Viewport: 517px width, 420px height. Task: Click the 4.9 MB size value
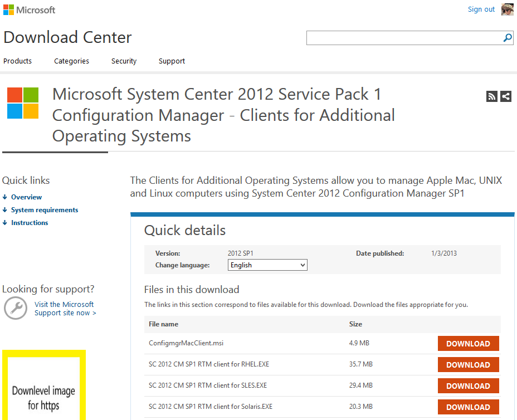click(359, 343)
